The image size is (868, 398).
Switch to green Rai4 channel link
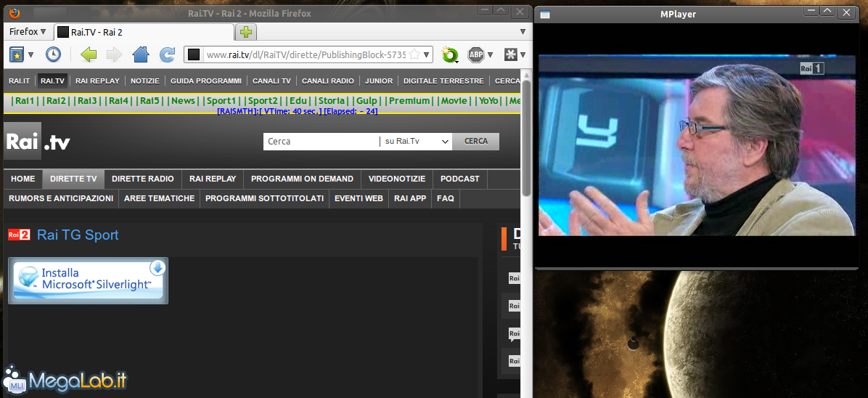coord(118,101)
